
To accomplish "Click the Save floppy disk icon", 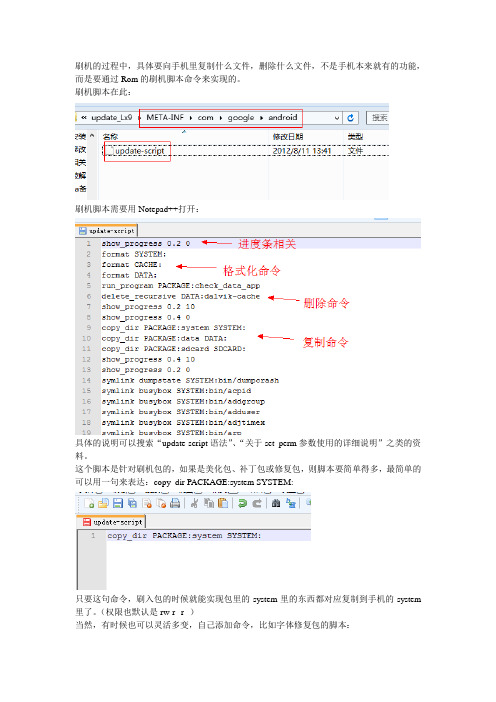I will click(117, 503).
